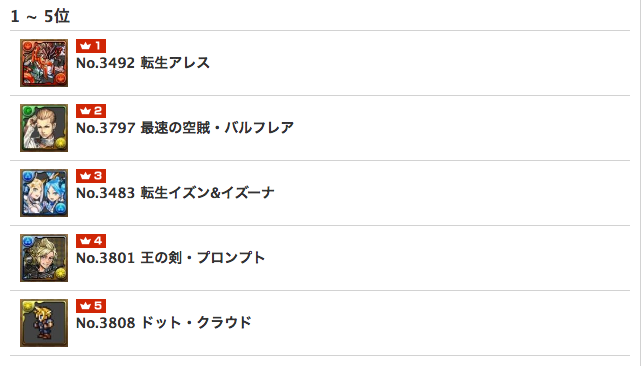
Task: Open the No.3801 王の剣・プロンプト link
Action: coord(170,258)
